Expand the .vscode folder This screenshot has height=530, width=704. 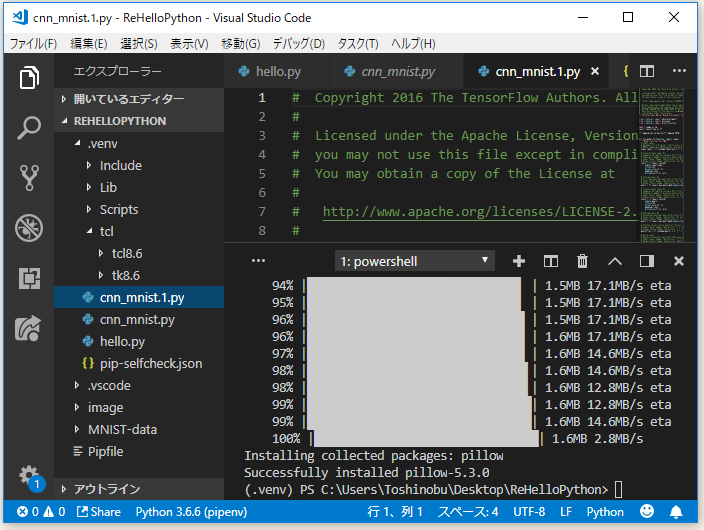(139, 386)
